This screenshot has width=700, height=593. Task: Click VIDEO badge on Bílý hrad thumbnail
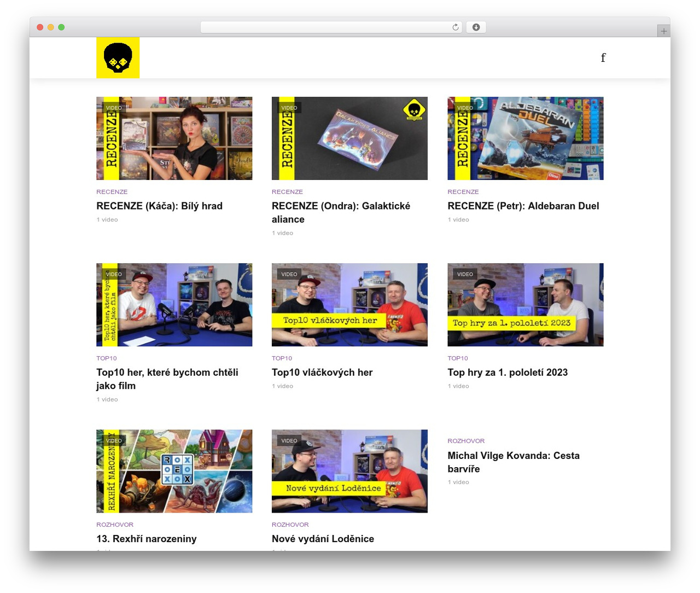point(114,108)
